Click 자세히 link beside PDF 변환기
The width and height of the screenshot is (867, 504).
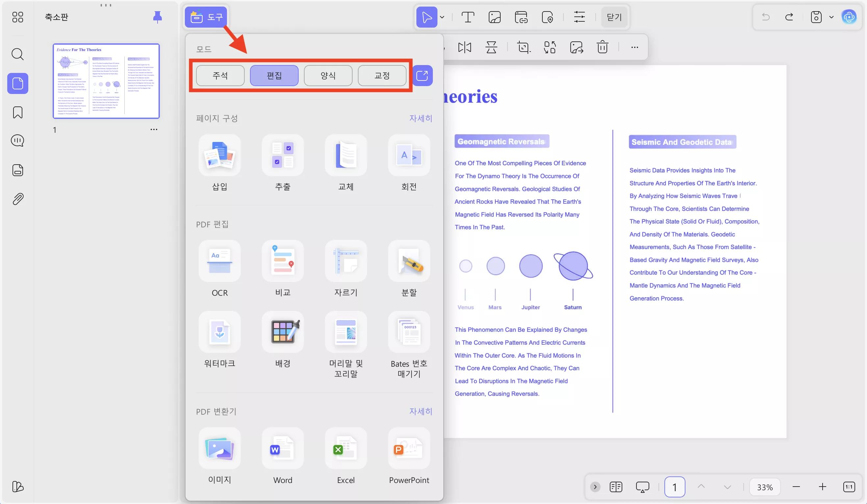click(x=420, y=411)
